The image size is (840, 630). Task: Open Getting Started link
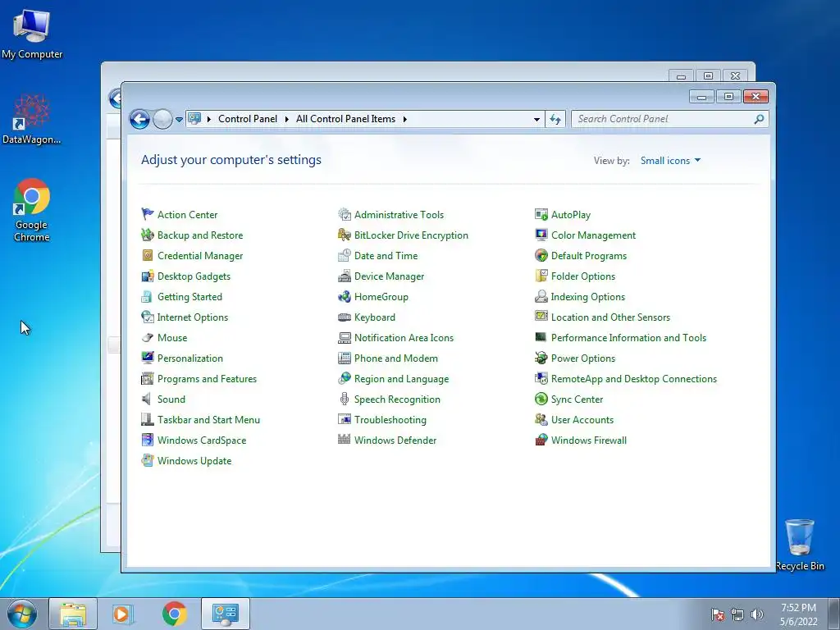coord(189,297)
